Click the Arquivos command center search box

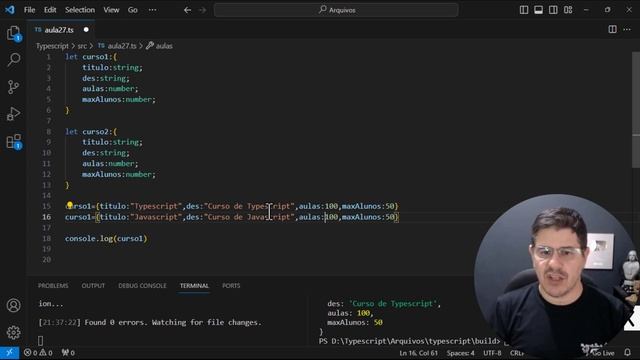[336, 10]
